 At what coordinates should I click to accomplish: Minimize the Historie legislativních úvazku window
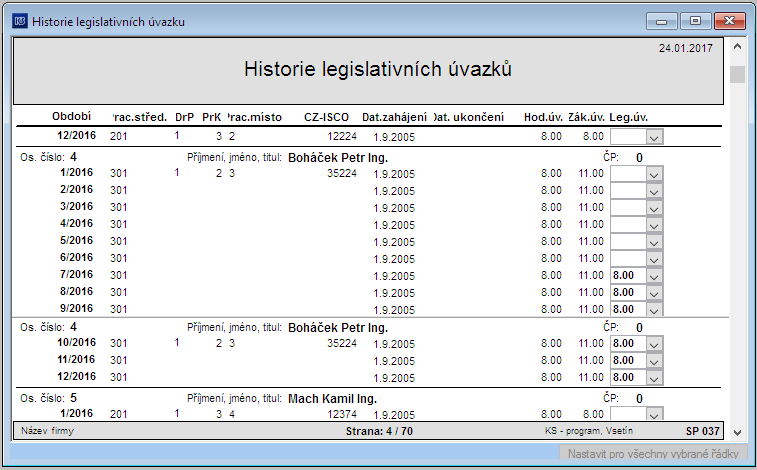coord(662,21)
